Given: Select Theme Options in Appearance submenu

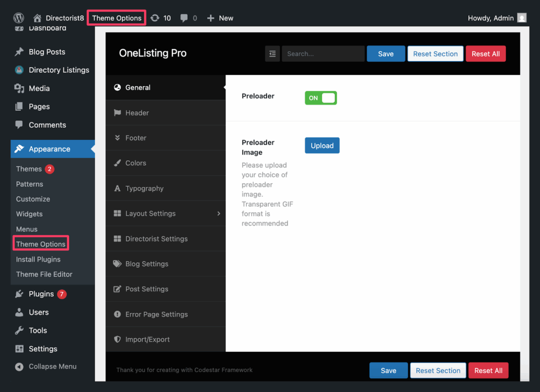Looking at the screenshot, I should 41,244.
